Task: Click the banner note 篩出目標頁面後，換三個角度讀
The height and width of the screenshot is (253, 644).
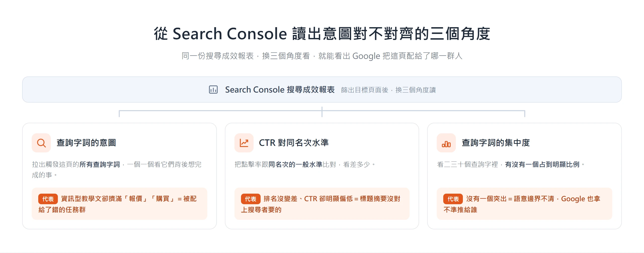Action: (x=388, y=90)
